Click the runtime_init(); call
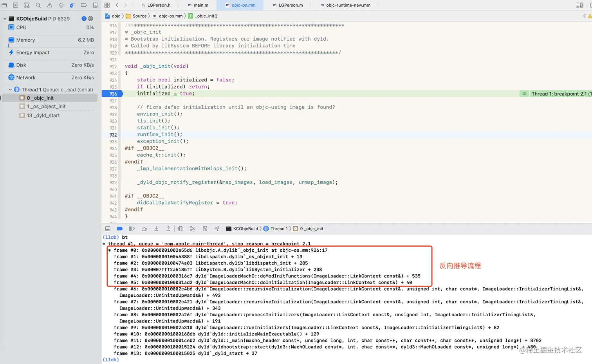Viewport: 592px width, 364px height. click(x=160, y=135)
